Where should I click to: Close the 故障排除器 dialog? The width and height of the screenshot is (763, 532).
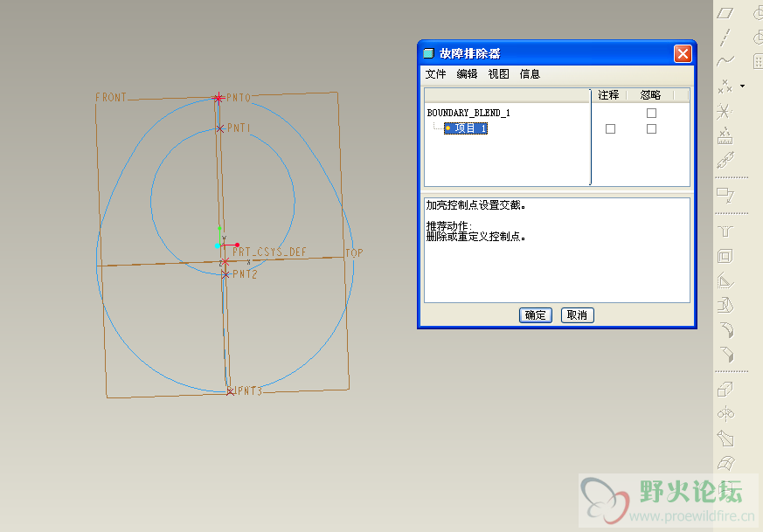(x=683, y=53)
